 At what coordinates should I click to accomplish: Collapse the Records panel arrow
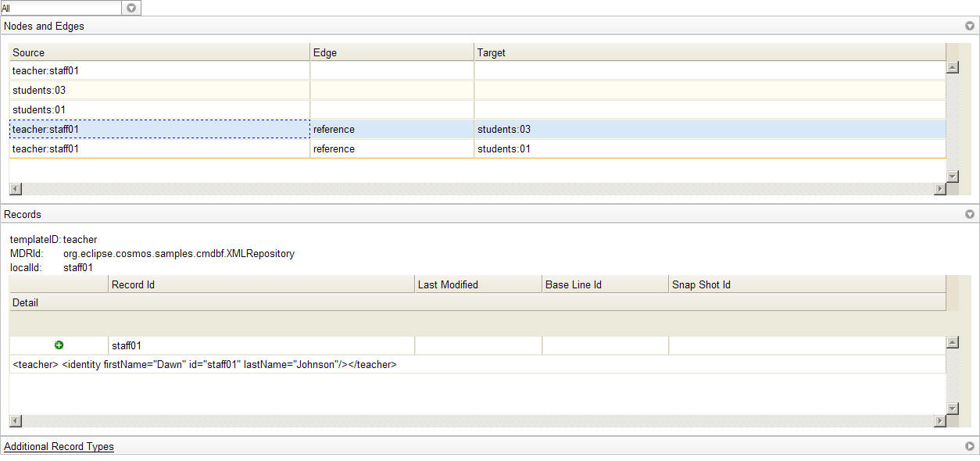970,214
